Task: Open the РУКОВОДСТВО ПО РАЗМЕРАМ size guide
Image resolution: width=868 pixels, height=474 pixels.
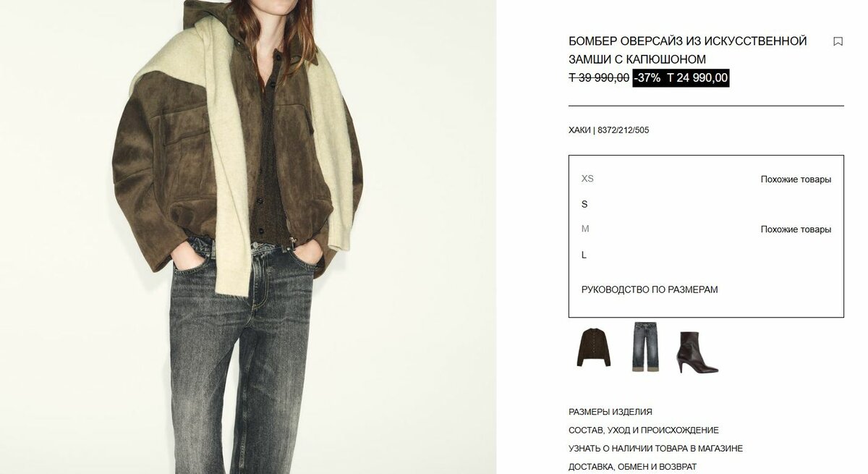Action: click(650, 289)
